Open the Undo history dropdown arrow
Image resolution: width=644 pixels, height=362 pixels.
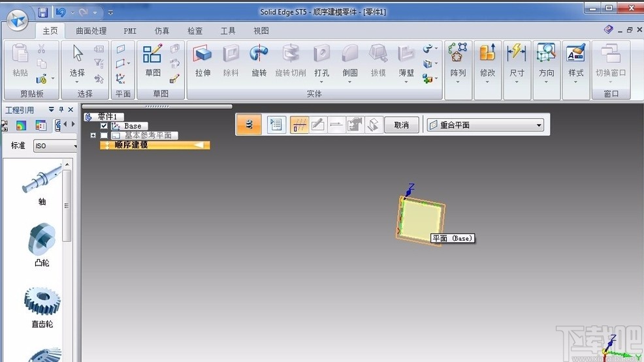(72, 12)
